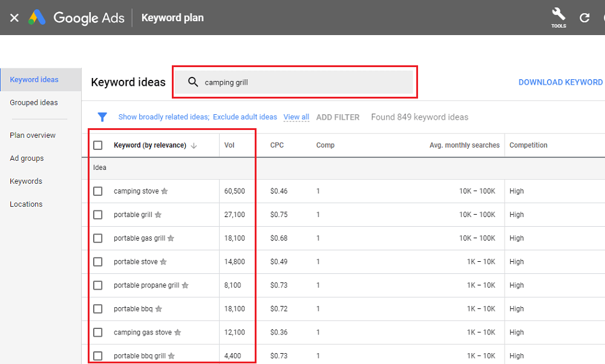Open Keywords in sidebar

[x=26, y=181]
